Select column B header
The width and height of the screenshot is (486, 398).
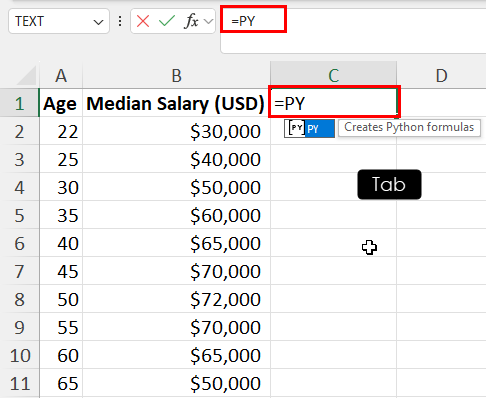click(x=176, y=75)
